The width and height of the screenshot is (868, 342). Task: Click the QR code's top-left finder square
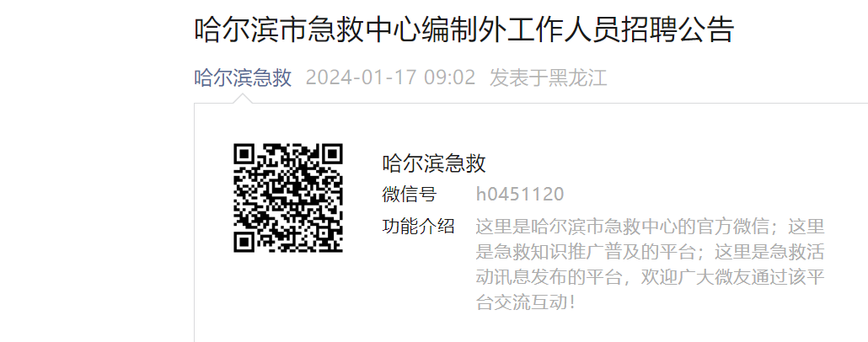(244, 155)
